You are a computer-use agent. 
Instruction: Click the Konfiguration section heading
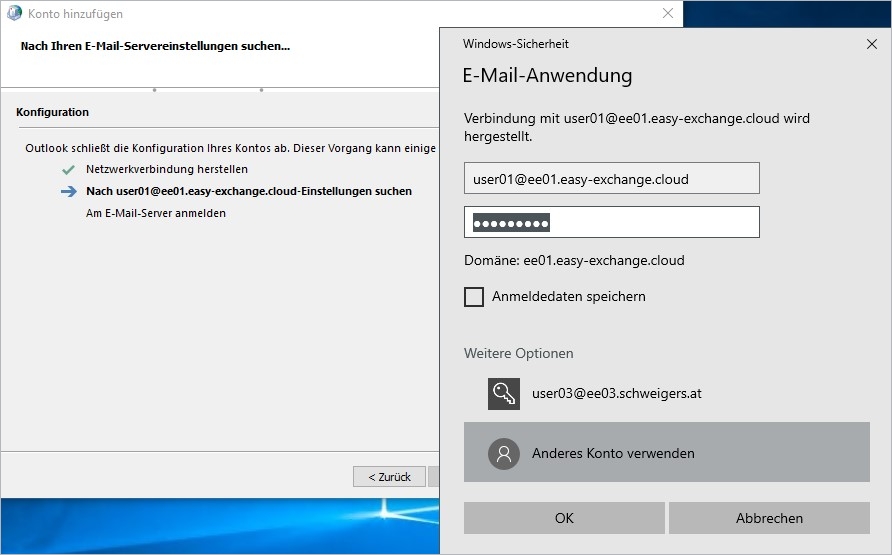coord(52,112)
